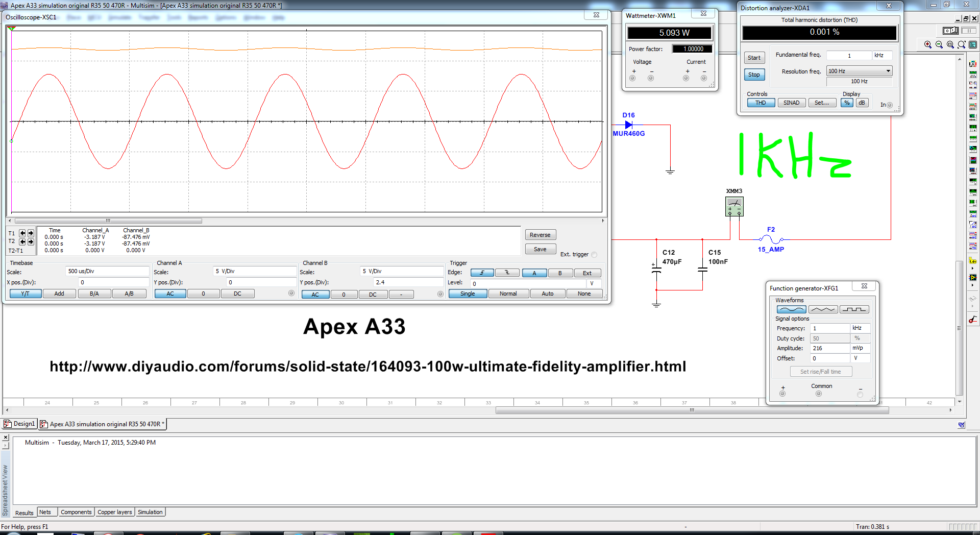
Task: Open the Components spreadsheet tab
Action: click(76, 512)
